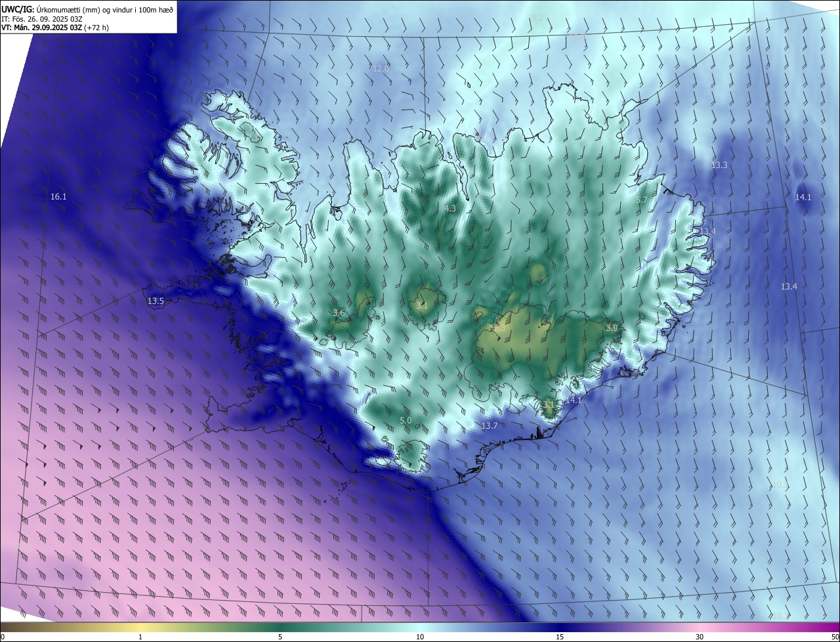The width and height of the screenshot is (840, 642).
Task: Click the 3.9 value label
Action: pyautogui.click(x=612, y=328)
